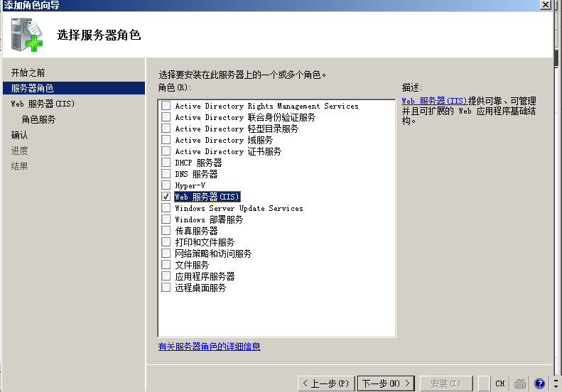Tick the DNS 服务器 checkbox
The height and width of the screenshot is (392, 562).
[x=166, y=174]
